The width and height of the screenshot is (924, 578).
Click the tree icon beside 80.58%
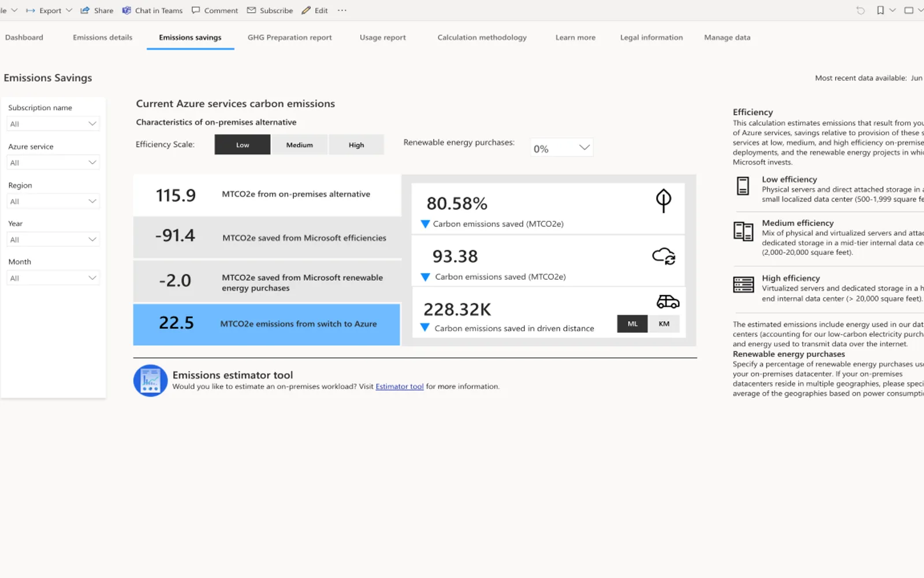click(664, 201)
